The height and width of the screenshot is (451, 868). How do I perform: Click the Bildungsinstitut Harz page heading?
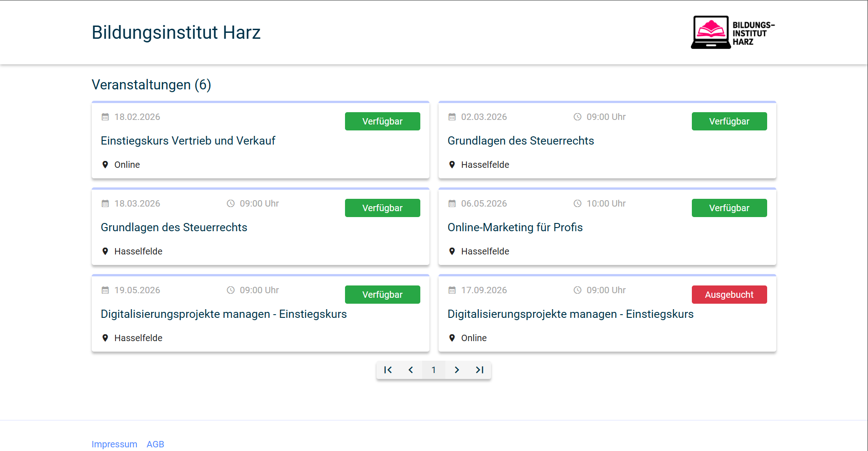pos(176,32)
